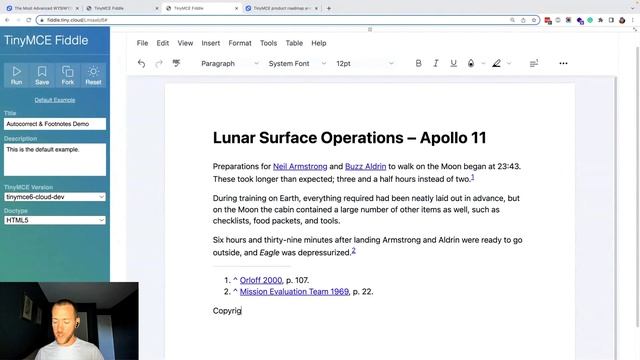
Task: Click zoom magnifier icon in address bar
Action: coord(512,20)
